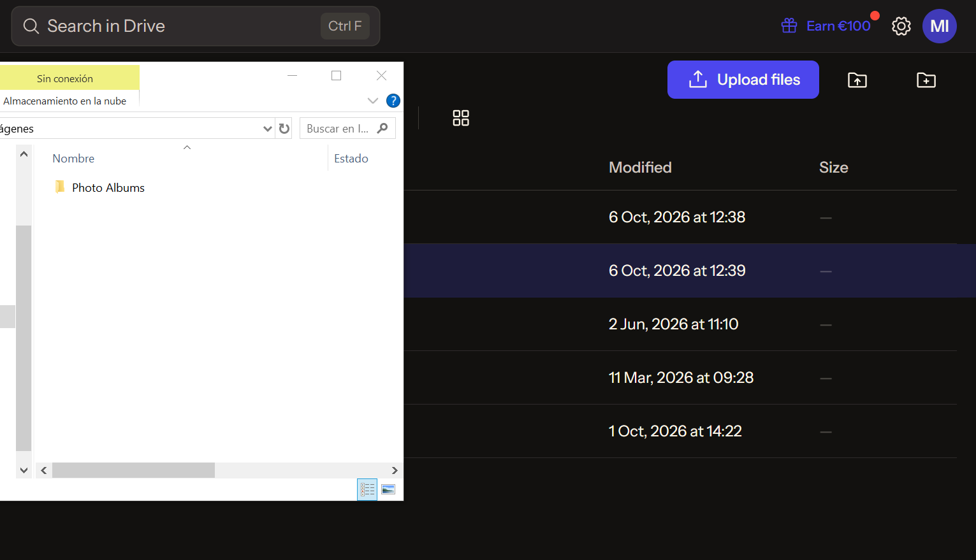976x560 pixels.
Task: Open settings gear icon in Drive
Action: coord(901,26)
